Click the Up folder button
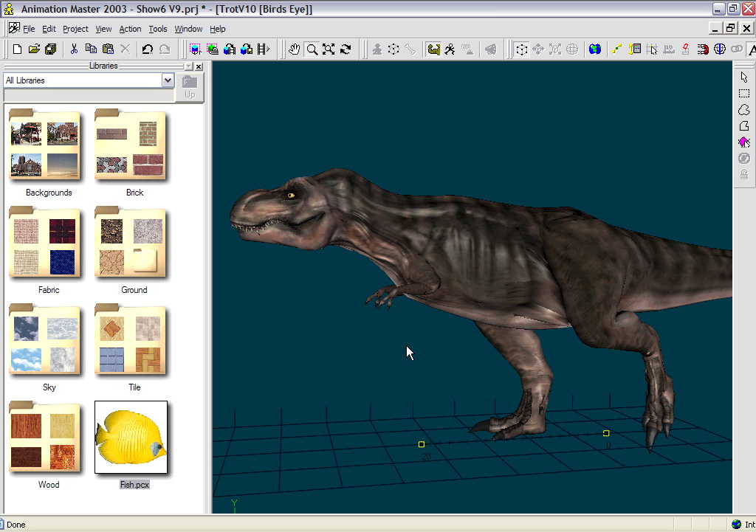This screenshot has height=532, width=756. [x=190, y=87]
